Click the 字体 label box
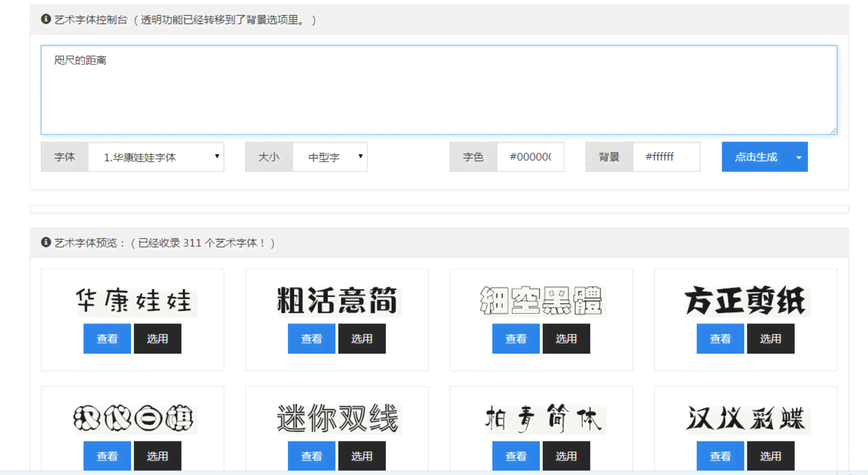Screen dimensions: 868x475 coord(65,157)
